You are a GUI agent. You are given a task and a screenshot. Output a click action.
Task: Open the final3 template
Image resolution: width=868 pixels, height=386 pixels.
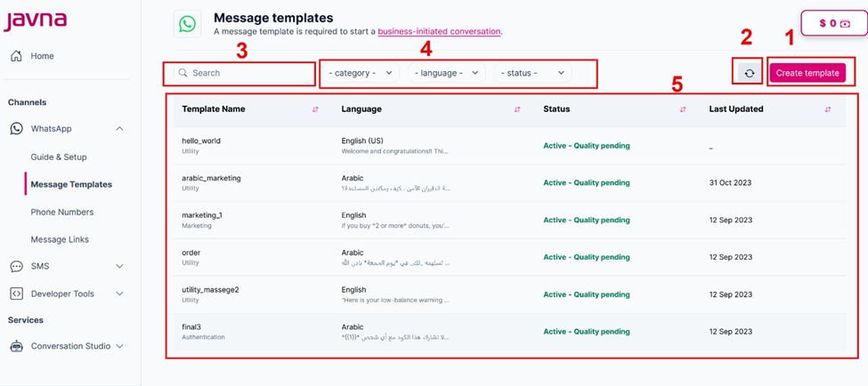pos(191,326)
